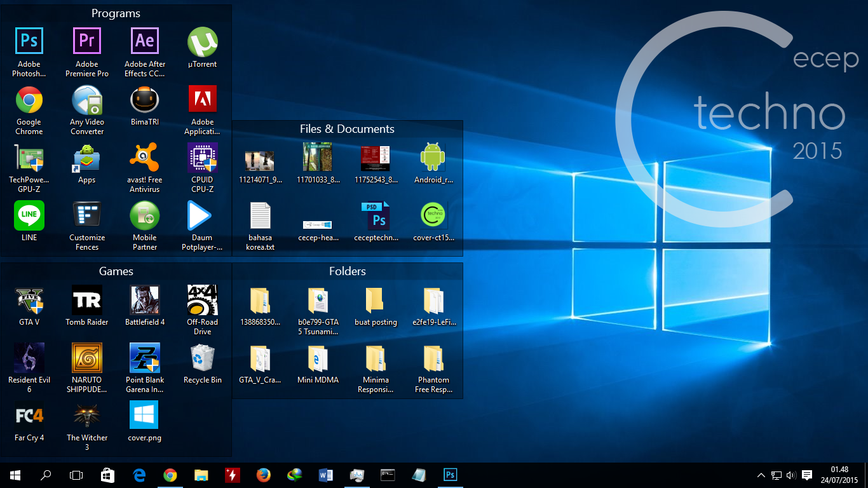The image size is (868, 488).
Task: Open File Explorer from taskbar
Action: click(x=201, y=475)
